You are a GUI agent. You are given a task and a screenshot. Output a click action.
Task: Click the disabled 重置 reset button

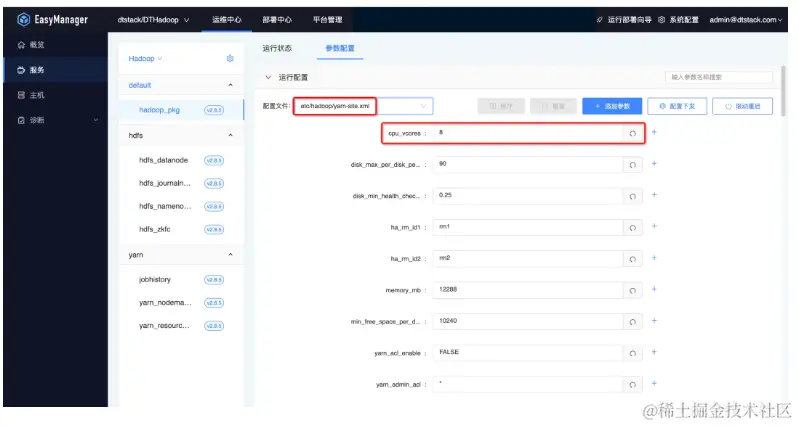pyautogui.click(x=553, y=106)
